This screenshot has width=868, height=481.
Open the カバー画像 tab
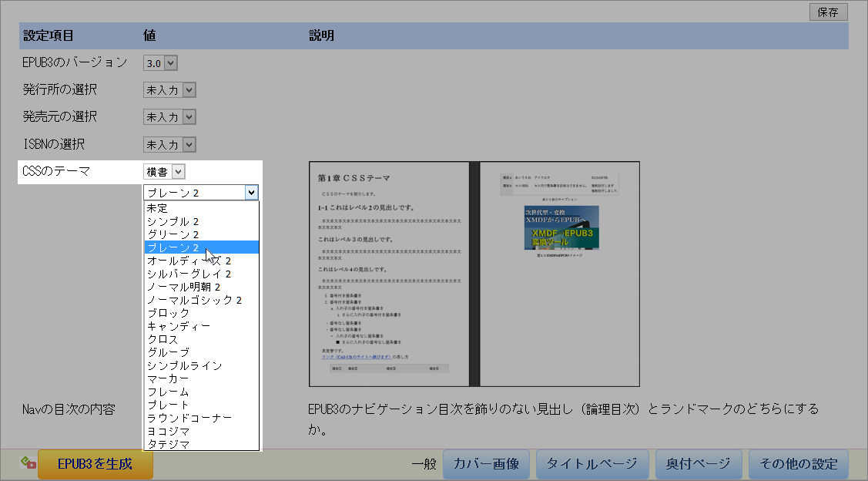(x=486, y=464)
